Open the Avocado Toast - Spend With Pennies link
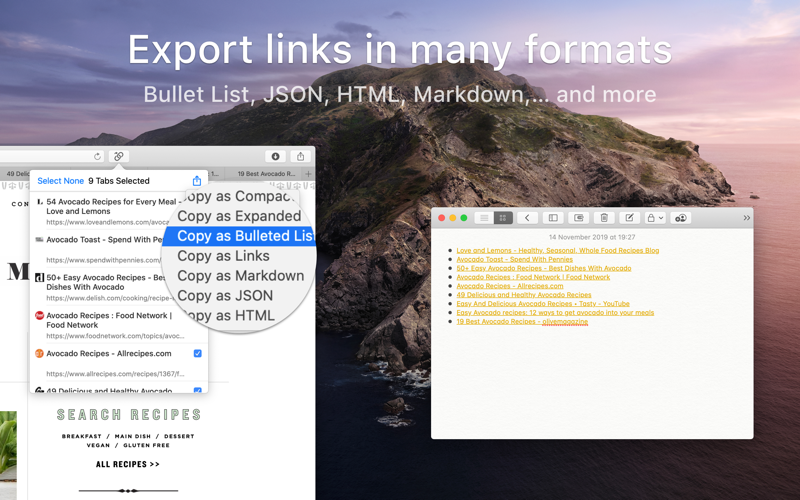The image size is (800, 500). [x=514, y=259]
